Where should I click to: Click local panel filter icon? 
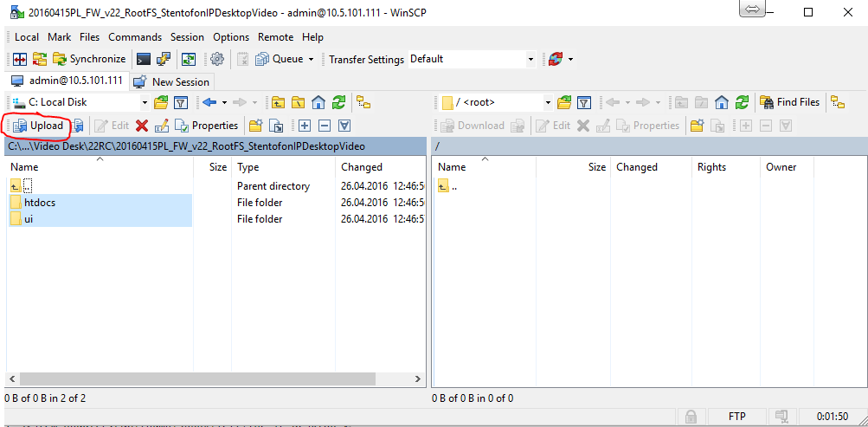[181, 102]
